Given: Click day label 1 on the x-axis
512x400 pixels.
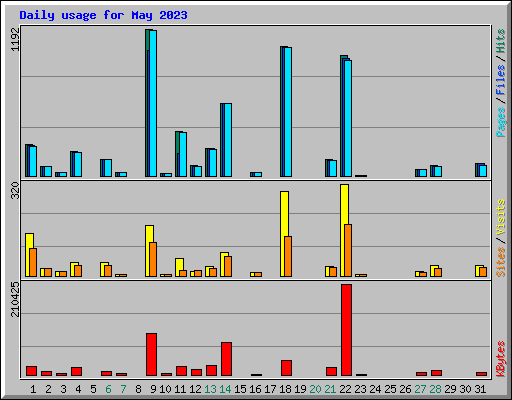Looking at the screenshot, I should point(33,389).
